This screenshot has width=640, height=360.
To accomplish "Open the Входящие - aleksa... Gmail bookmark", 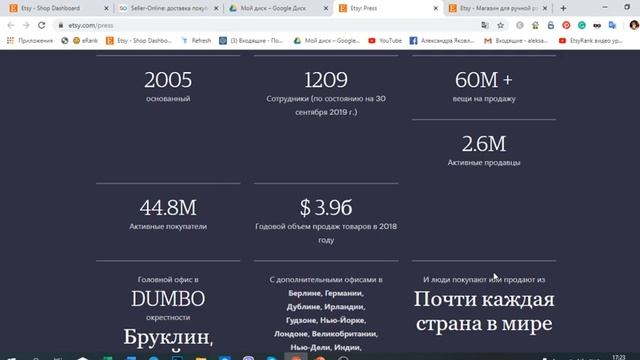I will tap(516, 40).
